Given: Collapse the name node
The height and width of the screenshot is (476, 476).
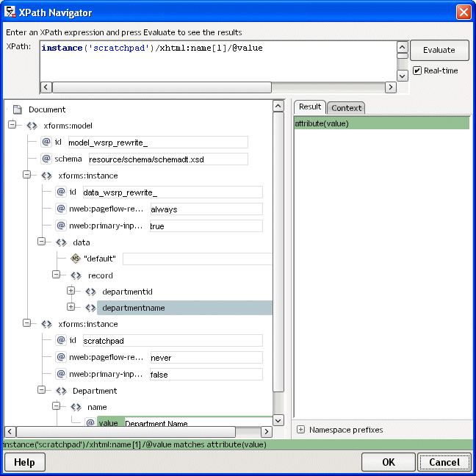Looking at the screenshot, I should coord(56,406).
